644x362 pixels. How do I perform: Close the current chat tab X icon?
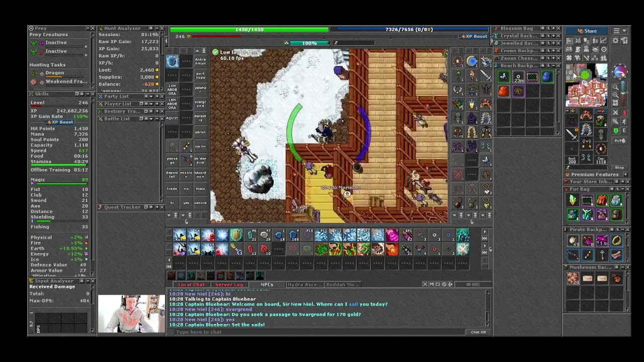click(x=425, y=285)
